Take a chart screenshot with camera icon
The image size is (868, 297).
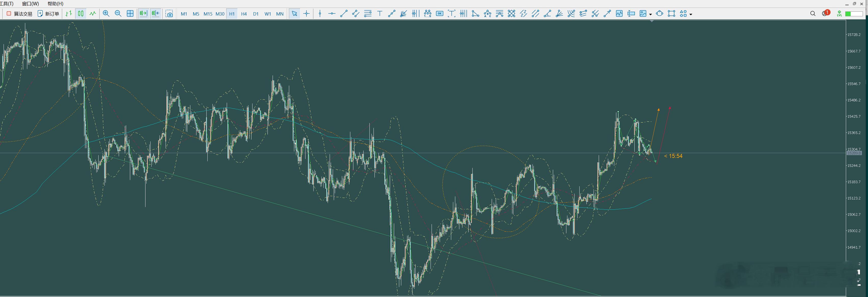click(x=169, y=13)
